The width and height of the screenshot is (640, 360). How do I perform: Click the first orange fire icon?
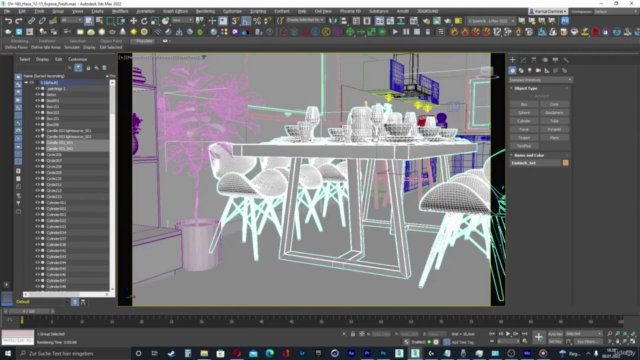pos(454,31)
